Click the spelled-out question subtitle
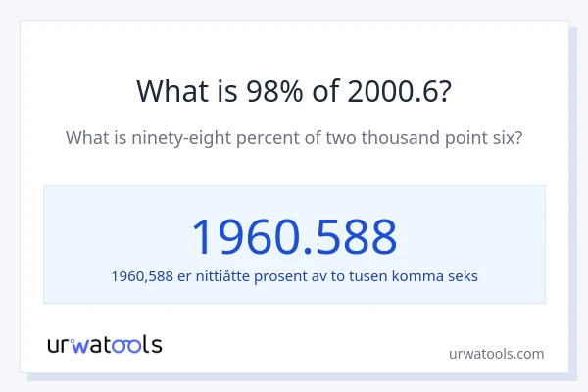Screen dimensions: 588x392 294,138
